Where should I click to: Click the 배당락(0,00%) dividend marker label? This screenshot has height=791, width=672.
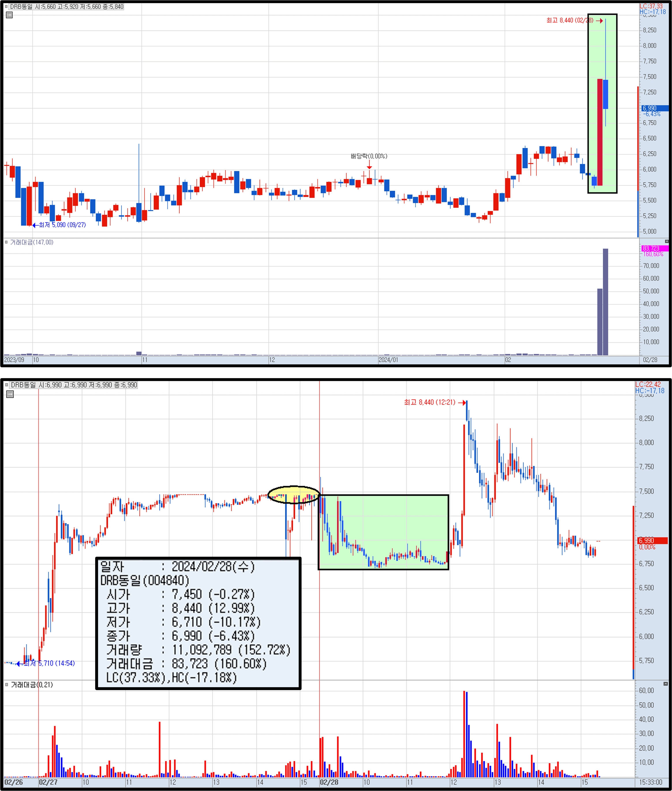[369, 156]
